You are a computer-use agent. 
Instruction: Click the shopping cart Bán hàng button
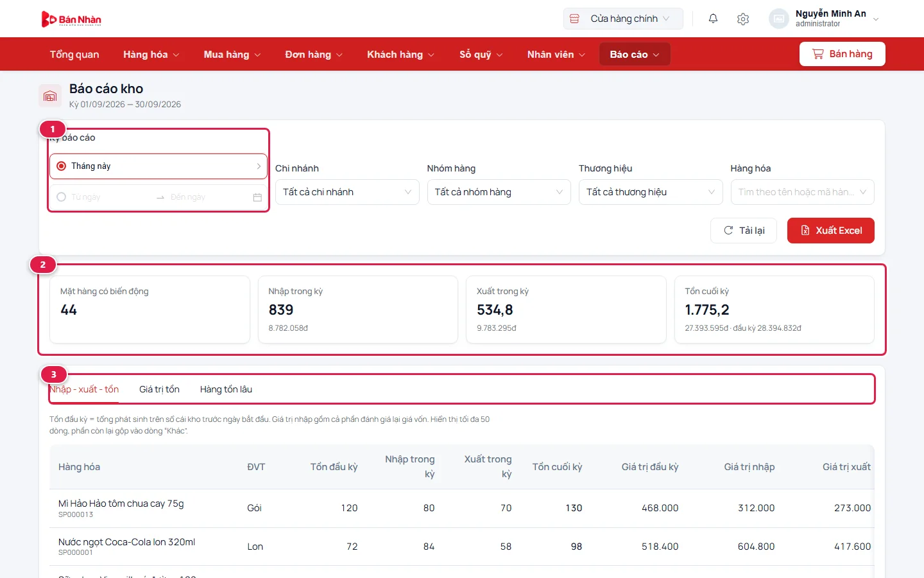tap(842, 54)
